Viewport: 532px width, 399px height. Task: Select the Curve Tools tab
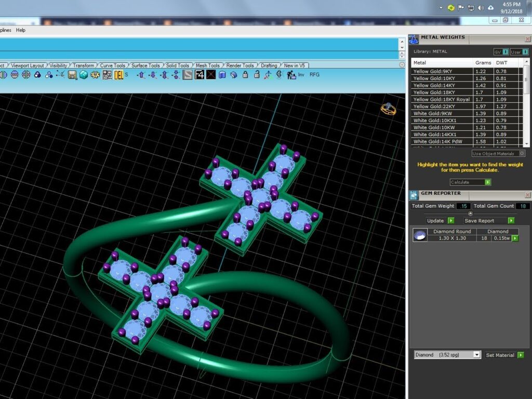[x=113, y=65]
